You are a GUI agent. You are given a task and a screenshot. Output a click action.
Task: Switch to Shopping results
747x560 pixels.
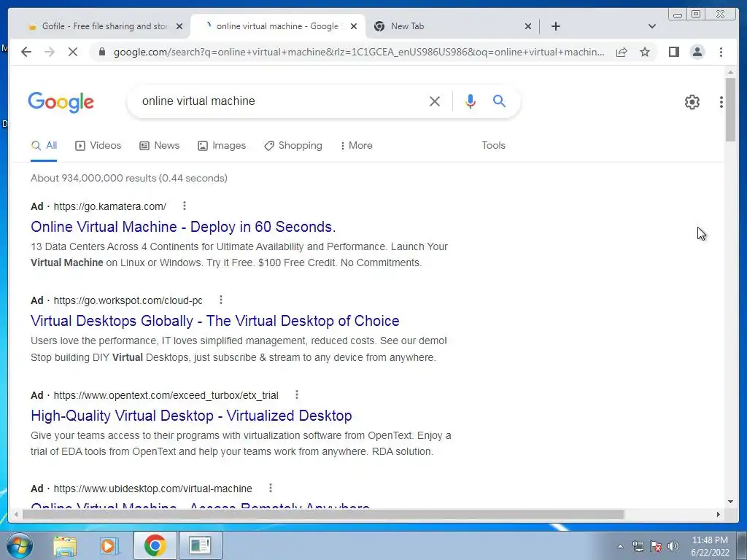coord(293,146)
